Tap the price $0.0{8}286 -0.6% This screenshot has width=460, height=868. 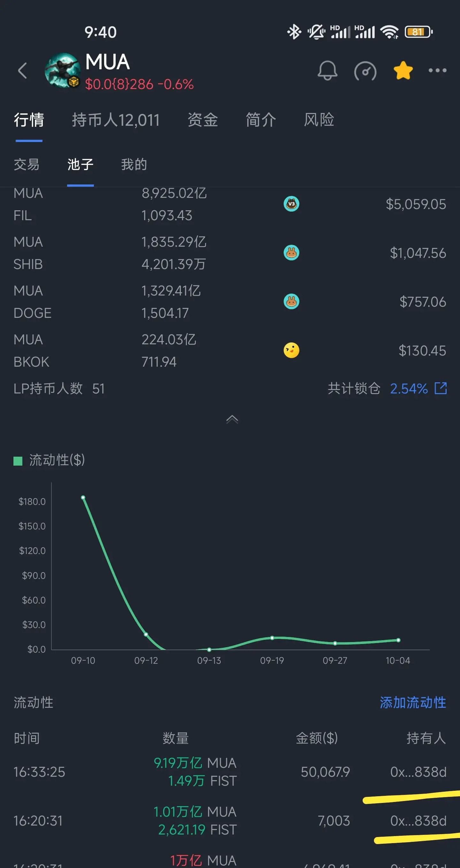[x=139, y=84]
